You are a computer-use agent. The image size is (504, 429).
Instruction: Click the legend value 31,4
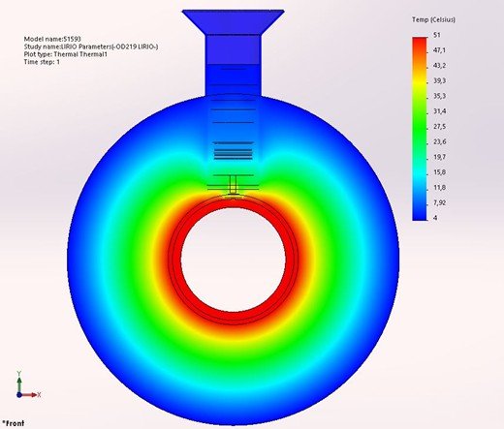(439, 111)
